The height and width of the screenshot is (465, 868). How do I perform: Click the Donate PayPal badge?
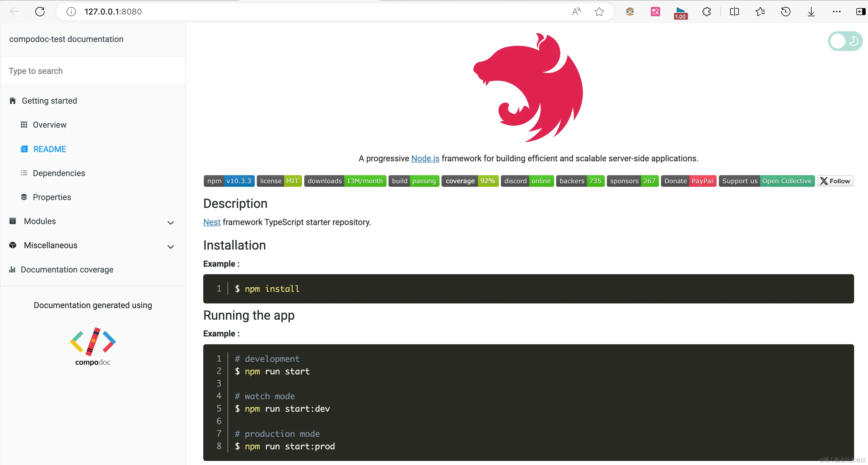[x=688, y=181]
